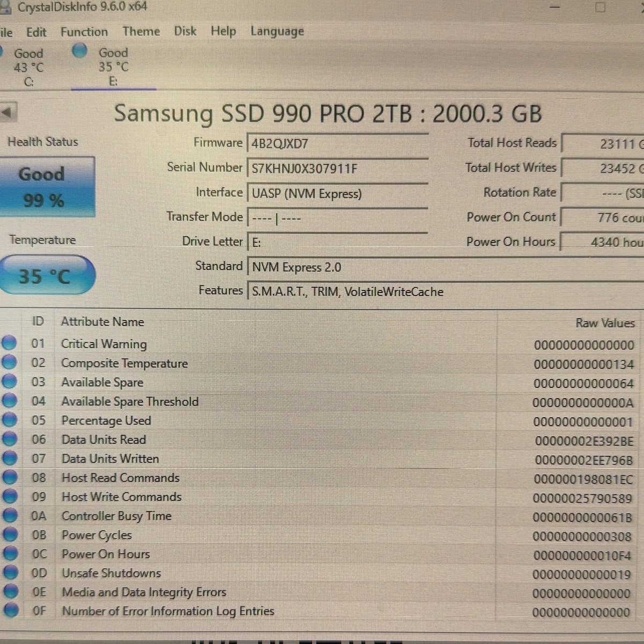Click the Interface field UASP (NVM Express)
Screen dimensions: 644x644
(337, 193)
